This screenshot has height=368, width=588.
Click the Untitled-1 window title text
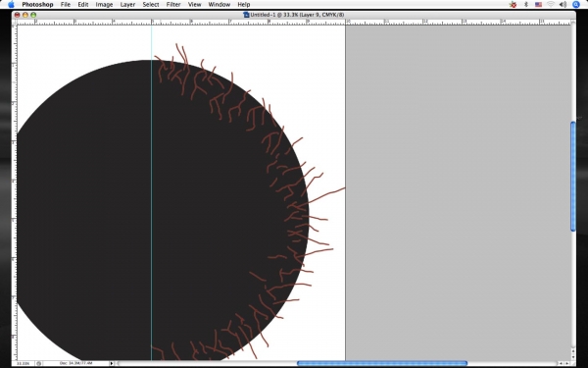(297, 15)
